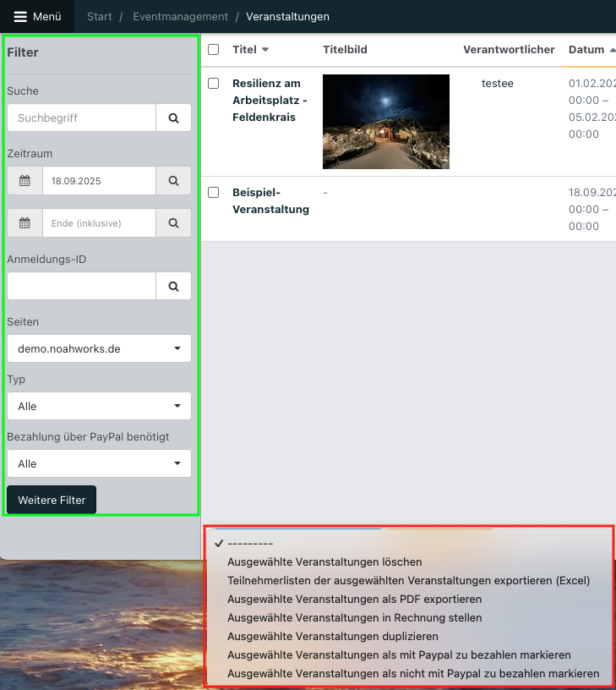Image resolution: width=616 pixels, height=690 pixels.
Task: Focus the Suchbegriff search field
Action: click(x=82, y=118)
